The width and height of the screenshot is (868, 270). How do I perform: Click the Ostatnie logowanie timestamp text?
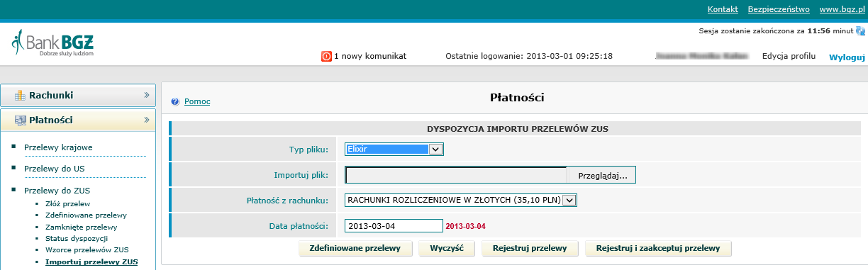(x=529, y=56)
